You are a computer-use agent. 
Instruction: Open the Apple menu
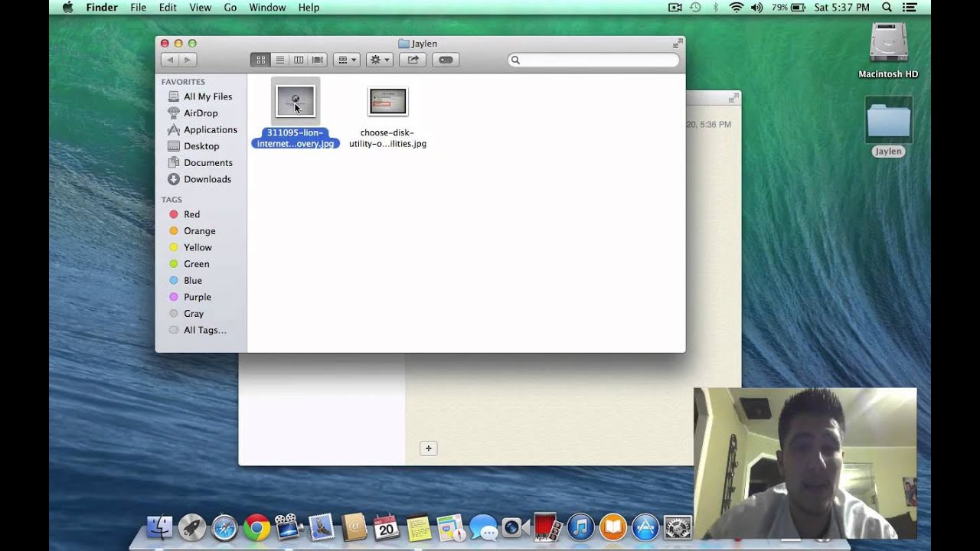[x=67, y=7]
